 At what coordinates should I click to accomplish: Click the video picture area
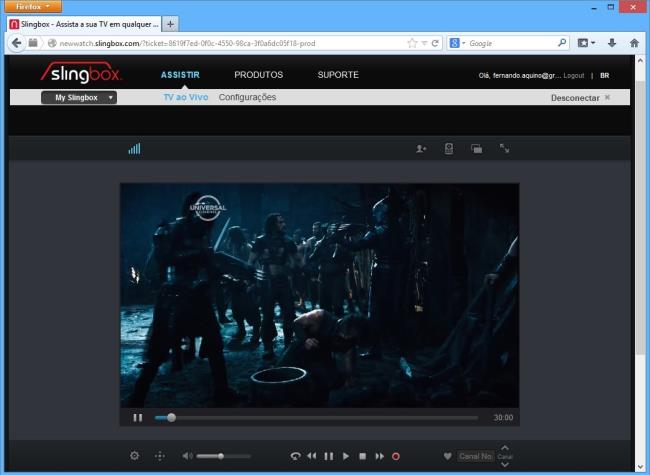tap(319, 295)
